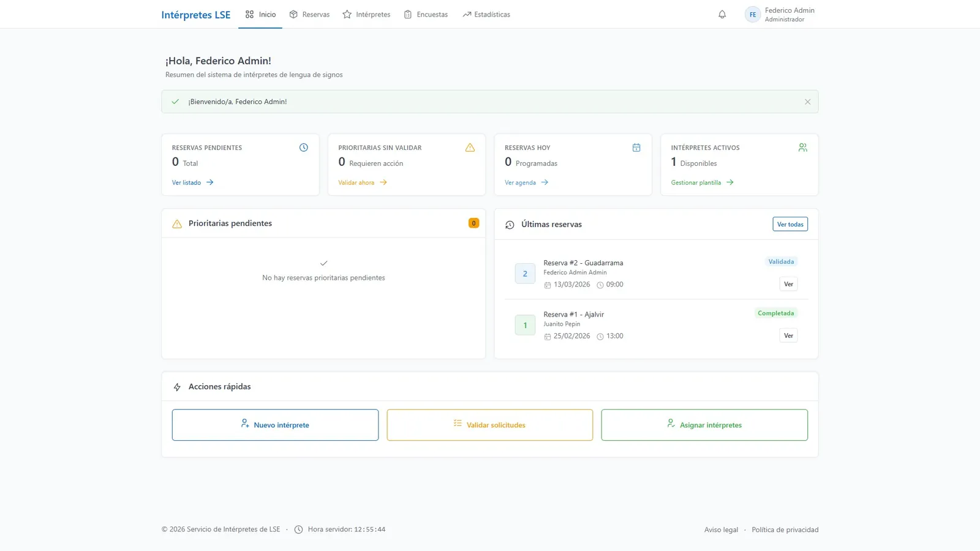Click the Nuevo intérprete button

click(275, 425)
